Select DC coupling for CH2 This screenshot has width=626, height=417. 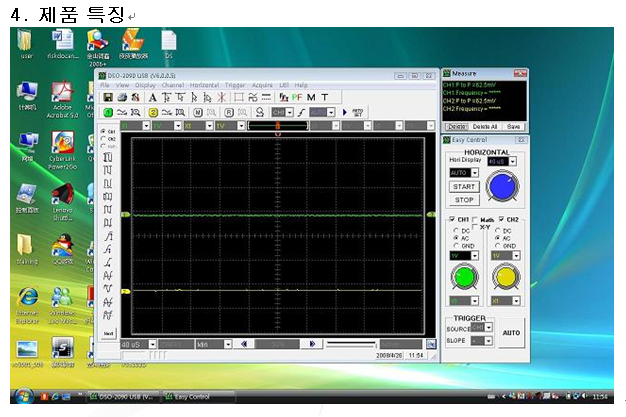click(498, 230)
